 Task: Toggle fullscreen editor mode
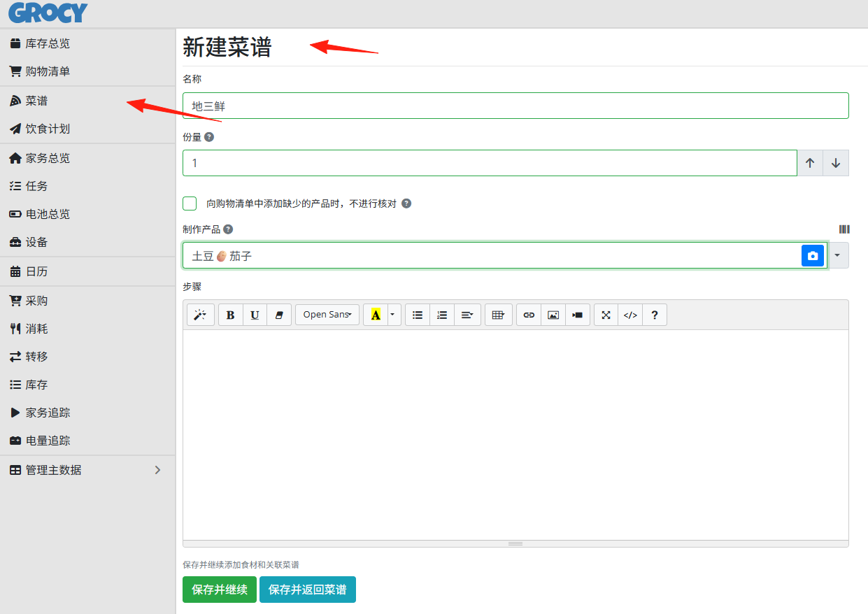pyautogui.click(x=606, y=315)
